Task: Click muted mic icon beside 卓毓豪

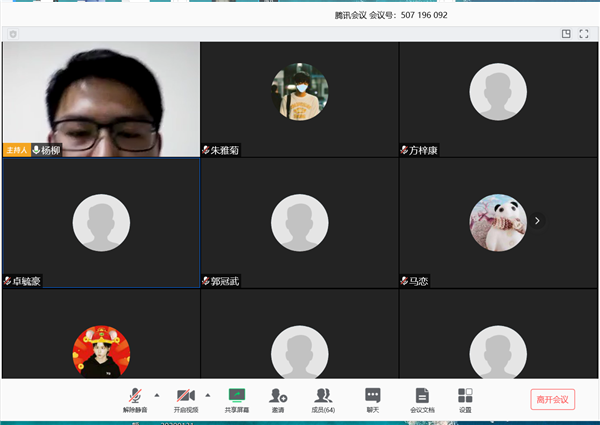Action: 8,281
